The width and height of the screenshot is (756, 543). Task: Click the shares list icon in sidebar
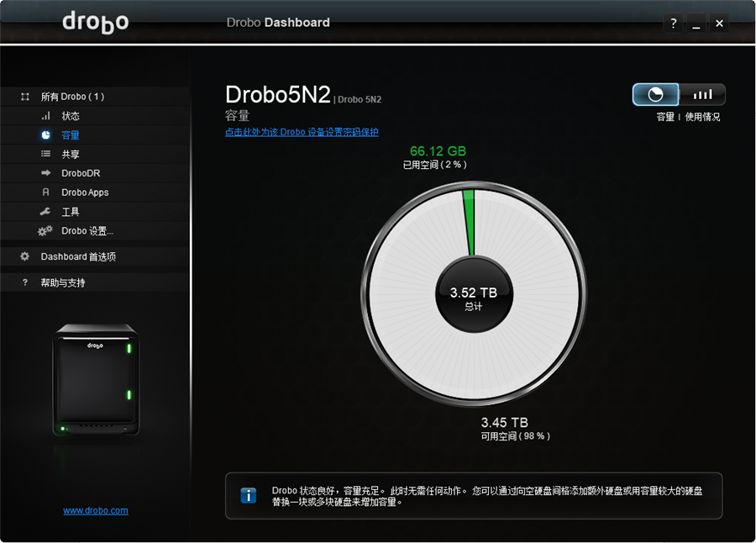click(45, 155)
